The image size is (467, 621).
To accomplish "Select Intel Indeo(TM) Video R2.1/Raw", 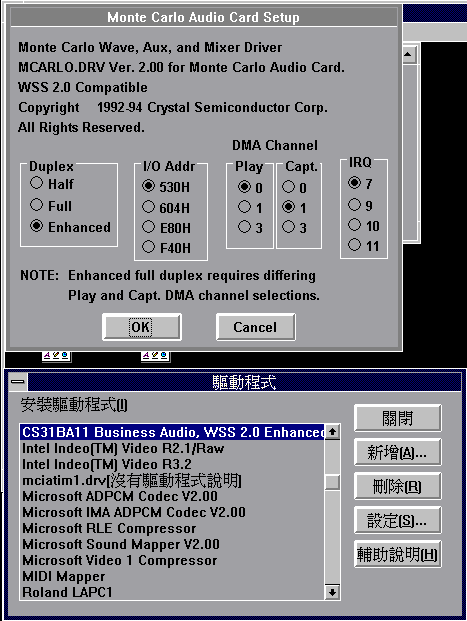I will [172, 448].
